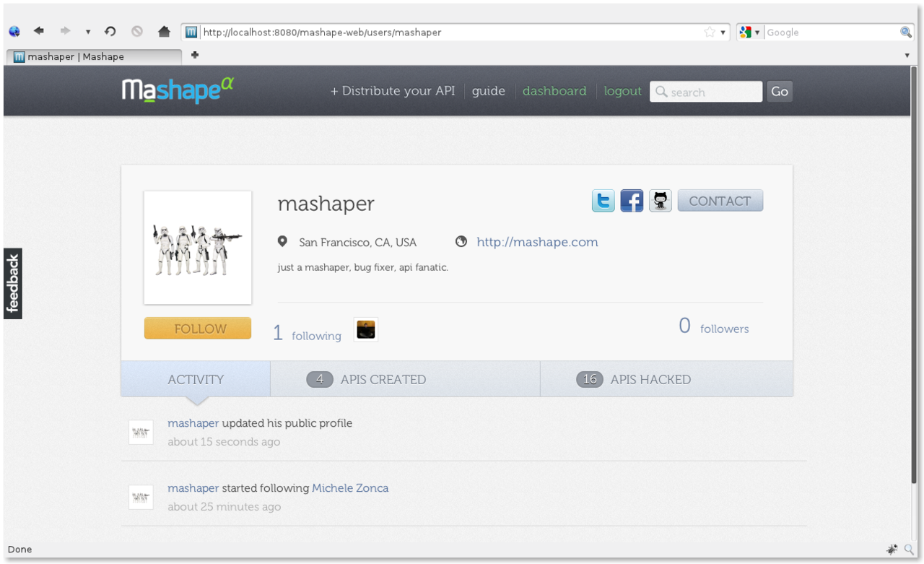Viewport: 924px width, 564px height.
Task: Open the GitHub profile icon
Action: [x=661, y=201]
